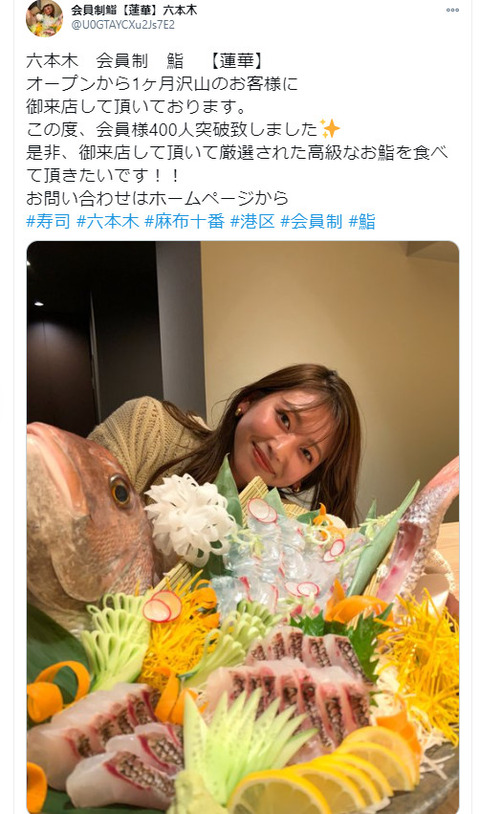Click the line about 会員様400人突破
The height and width of the screenshot is (814, 480).
[183, 129]
